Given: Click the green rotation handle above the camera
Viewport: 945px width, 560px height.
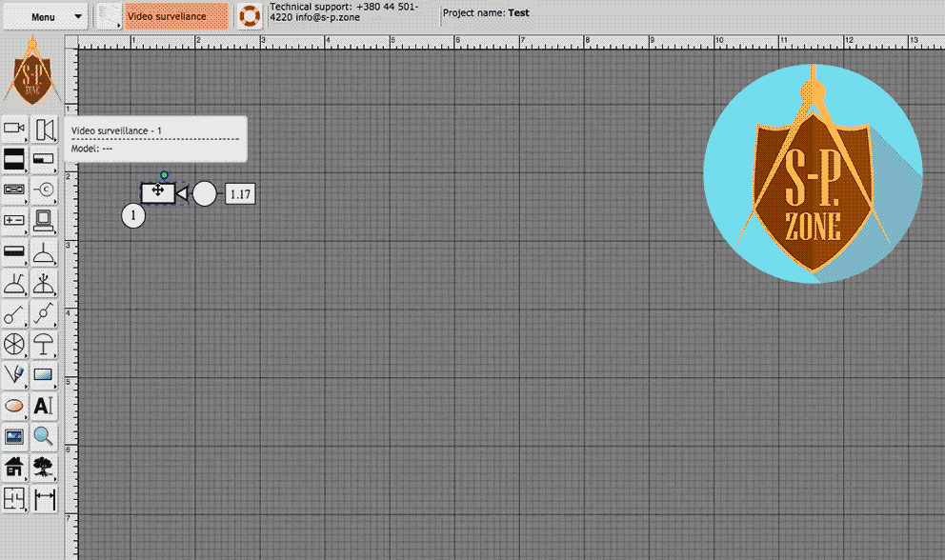Looking at the screenshot, I should (x=164, y=175).
